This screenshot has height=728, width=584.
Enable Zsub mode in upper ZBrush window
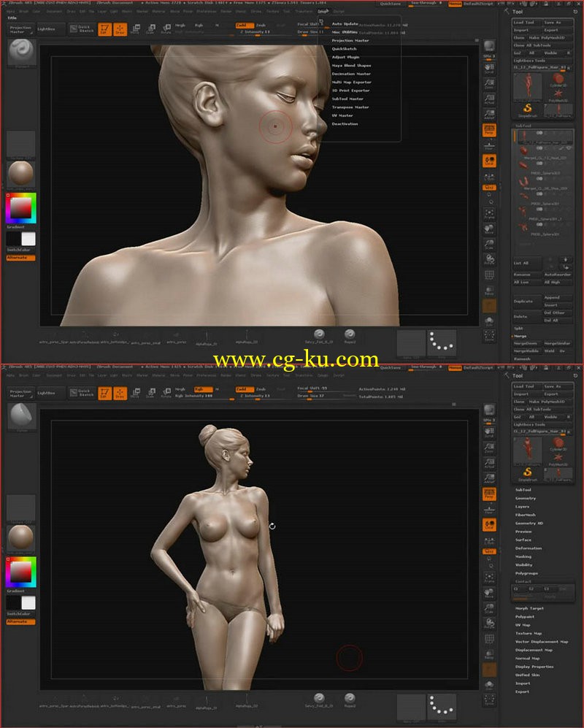tap(261, 25)
